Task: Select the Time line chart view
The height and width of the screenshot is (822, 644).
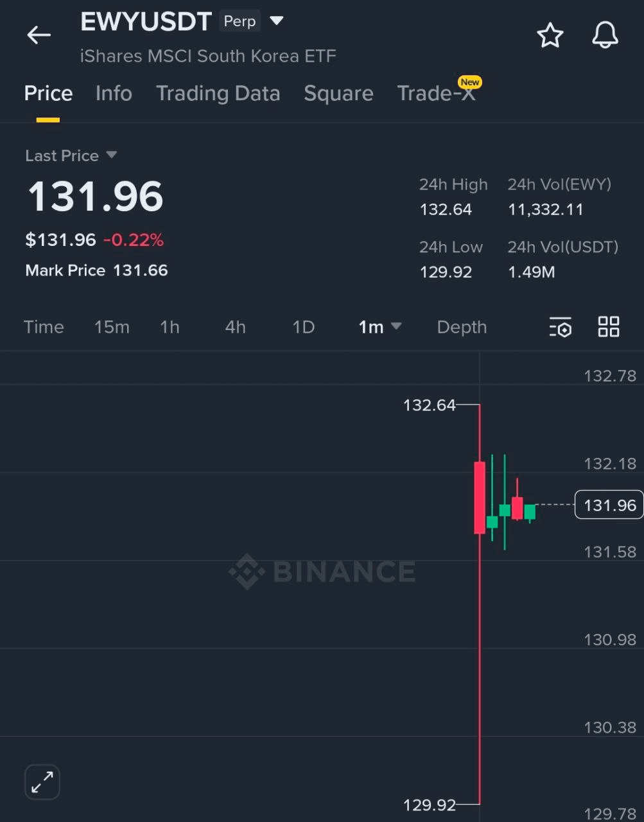Action: pyautogui.click(x=44, y=327)
